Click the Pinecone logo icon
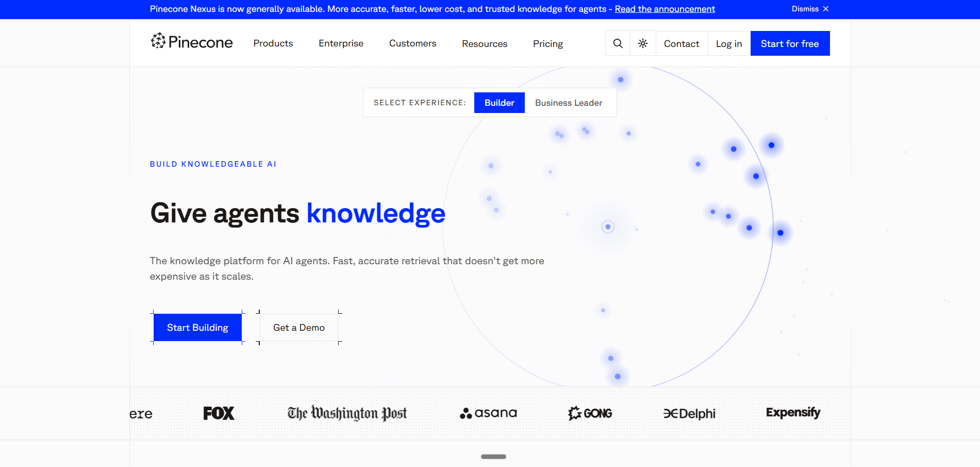The image size is (980, 467). [158, 41]
